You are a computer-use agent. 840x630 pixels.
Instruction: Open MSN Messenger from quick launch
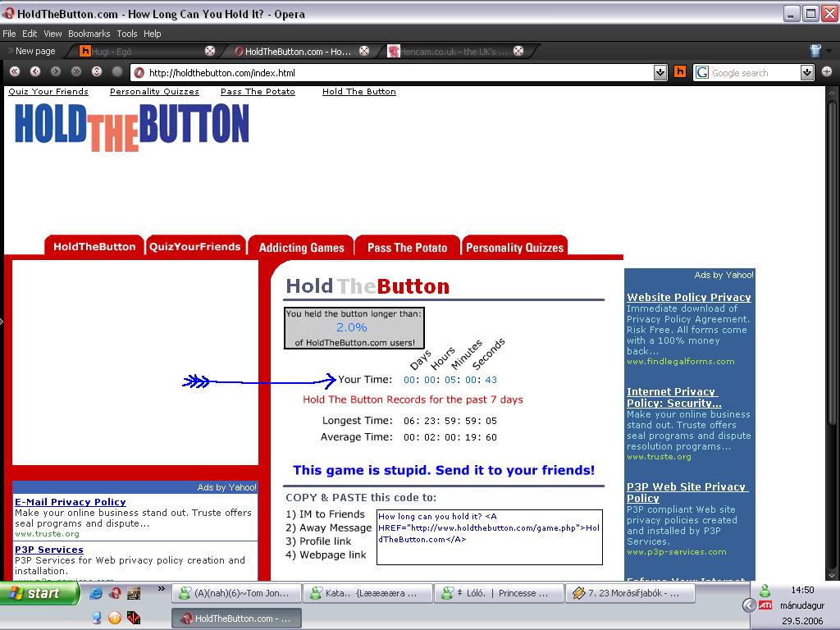pyautogui.click(x=97, y=618)
